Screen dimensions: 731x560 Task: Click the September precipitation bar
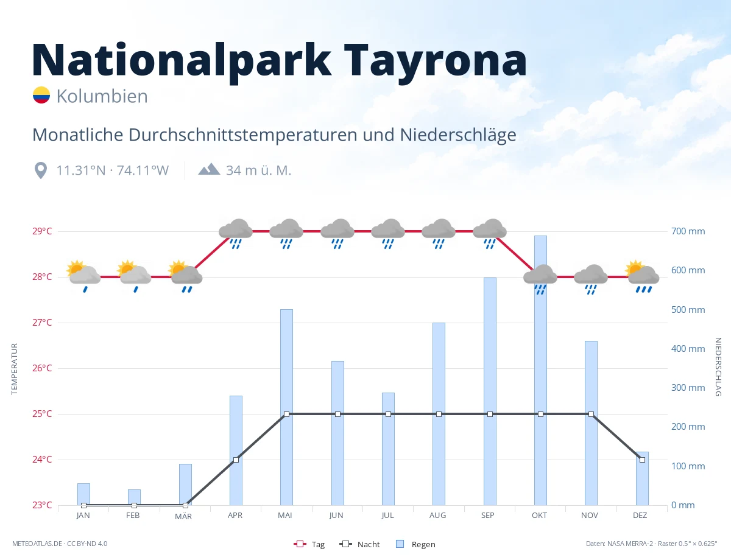(490, 391)
